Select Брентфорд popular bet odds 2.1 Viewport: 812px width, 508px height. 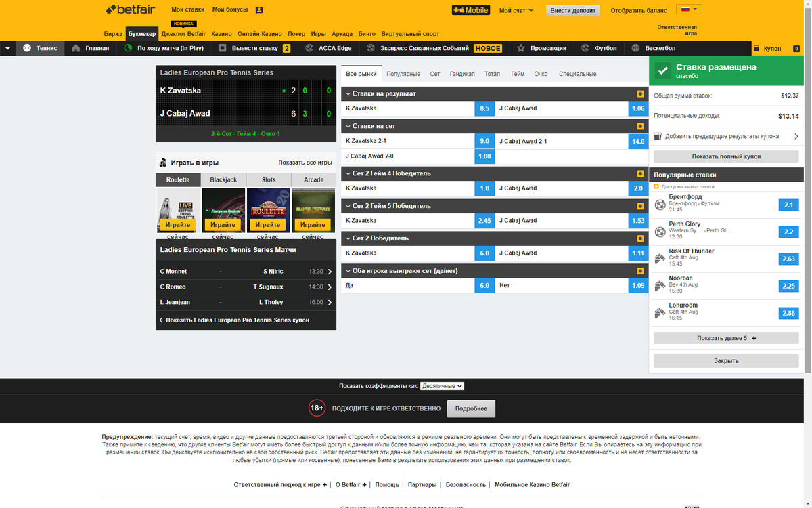pos(788,205)
